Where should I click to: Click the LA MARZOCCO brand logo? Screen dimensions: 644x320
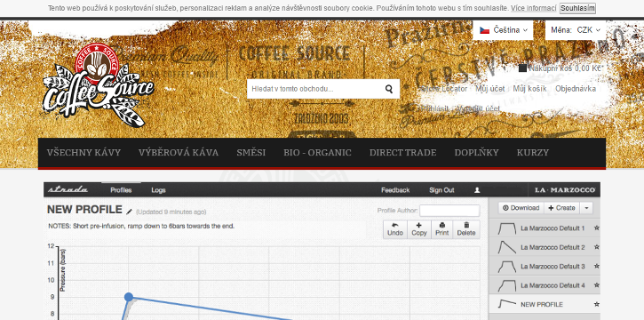(565, 190)
